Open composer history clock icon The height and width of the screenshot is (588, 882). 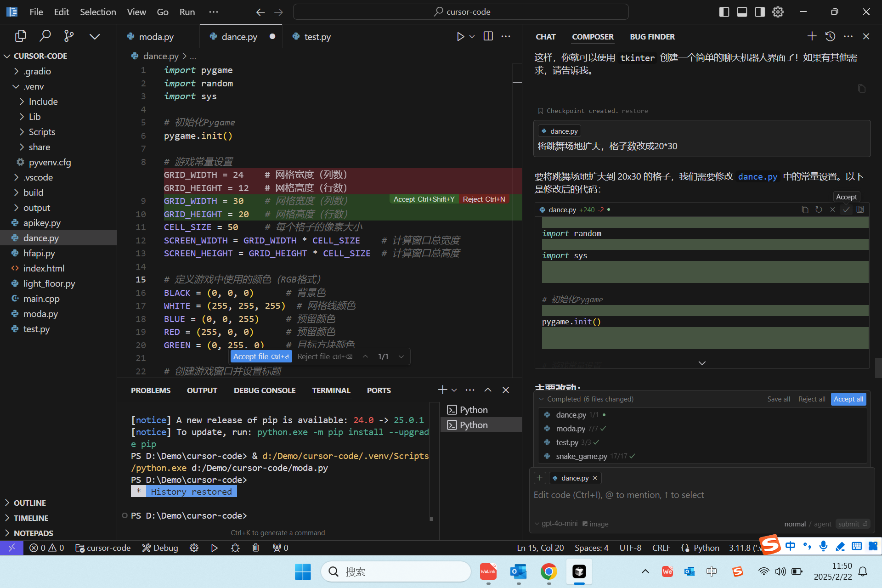click(x=830, y=36)
